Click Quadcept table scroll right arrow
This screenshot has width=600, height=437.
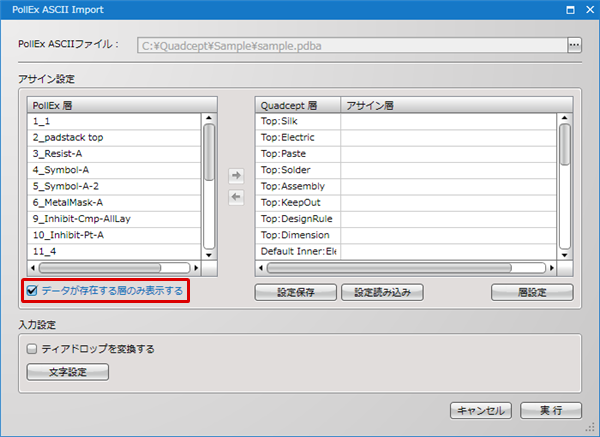[551, 268]
